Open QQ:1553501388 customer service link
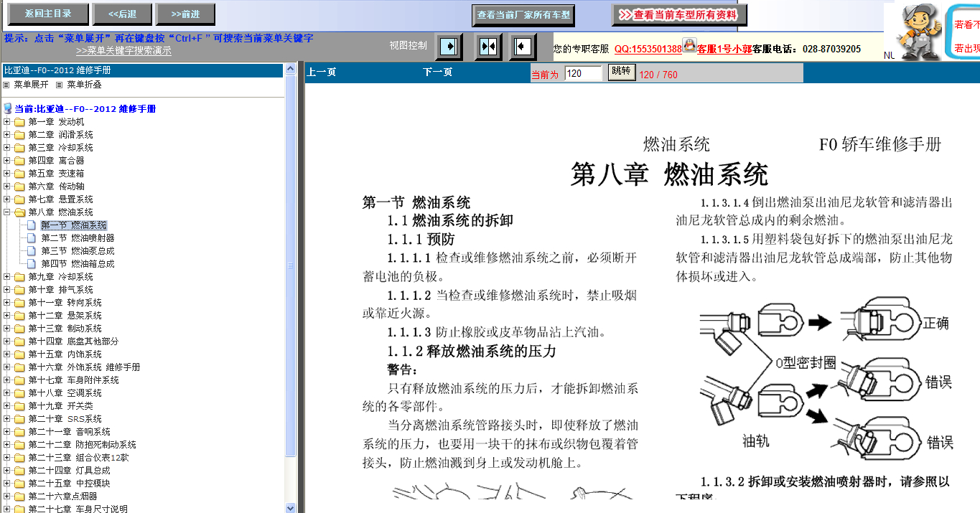The height and width of the screenshot is (513, 980). pos(648,49)
